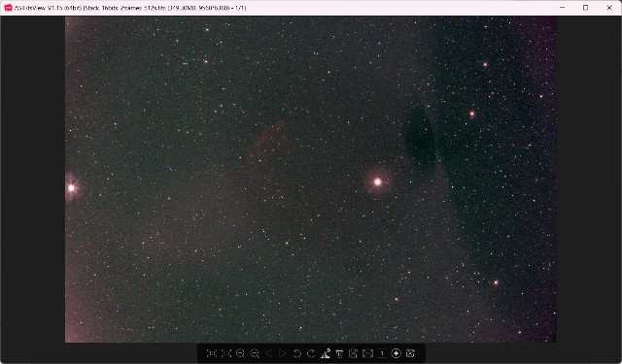Delete the image with trash icon

click(339, 353)
